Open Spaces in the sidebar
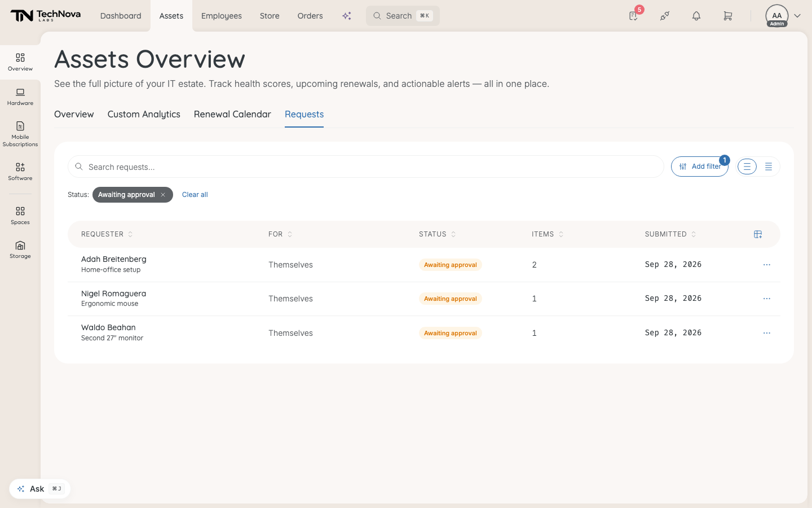This screenshot has height=508, width=812. [x=20, y=216]
